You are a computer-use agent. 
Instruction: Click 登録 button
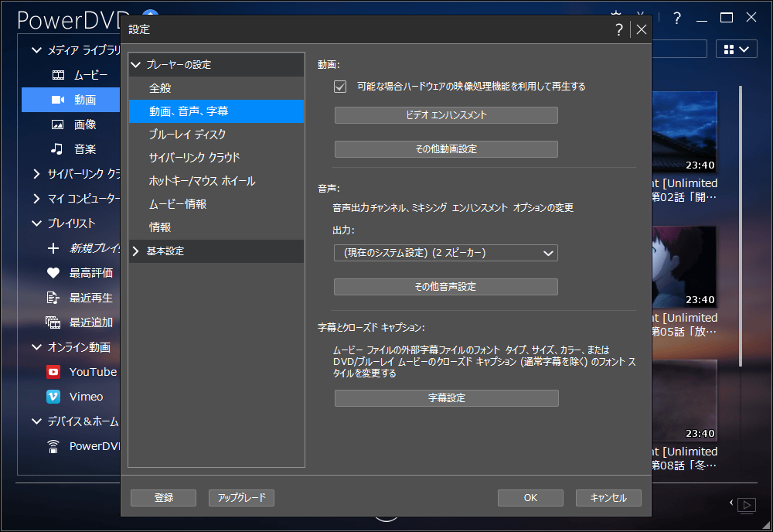(x=163, y=498)
